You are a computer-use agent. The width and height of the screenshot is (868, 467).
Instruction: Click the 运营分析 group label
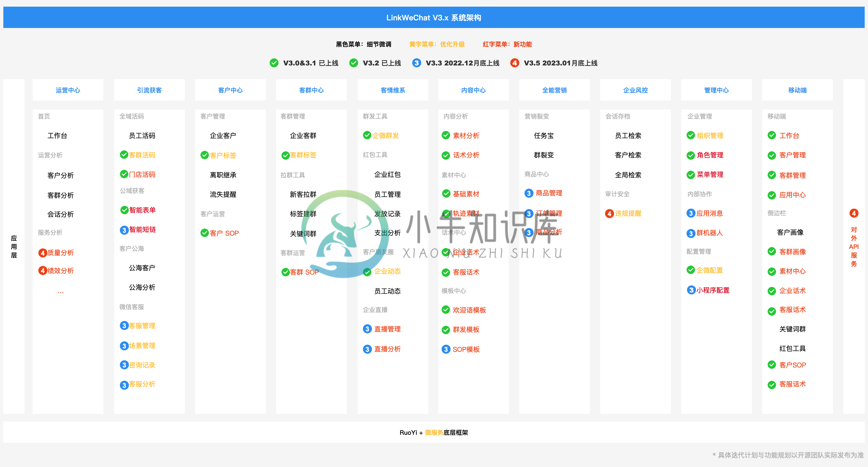click(50, 155)
